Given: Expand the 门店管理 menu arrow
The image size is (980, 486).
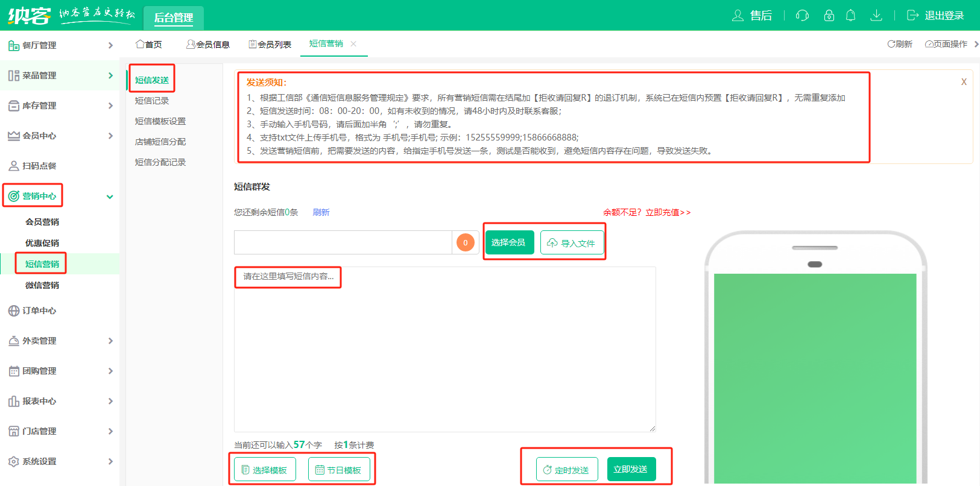Looking at the screenshot, I should click(x=110, y=431).
